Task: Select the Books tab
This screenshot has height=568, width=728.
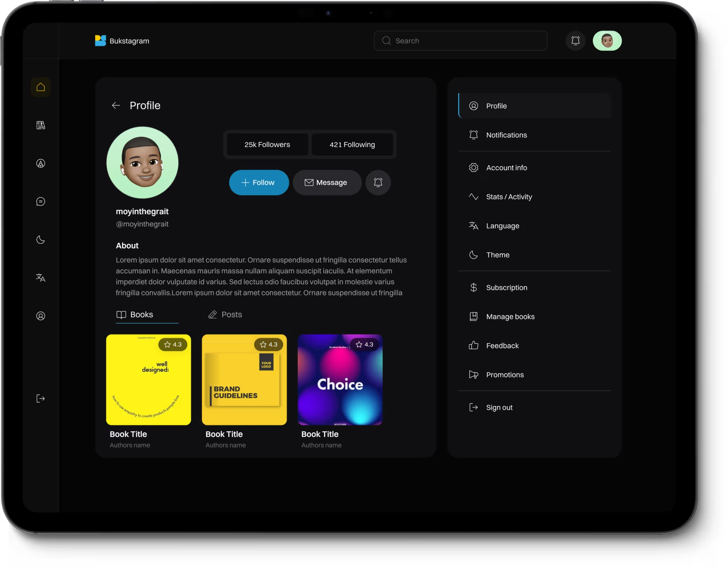Action: pyautogui.click(x=135, y=315)
